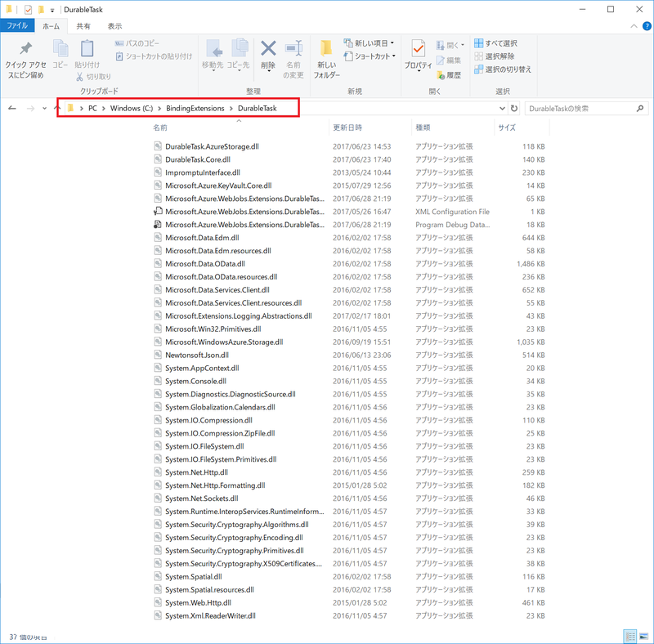Open the Quick Access Toolbar customize dropdown
The height and width of the screenshot is (644, 654).
(x=52, y=10)
